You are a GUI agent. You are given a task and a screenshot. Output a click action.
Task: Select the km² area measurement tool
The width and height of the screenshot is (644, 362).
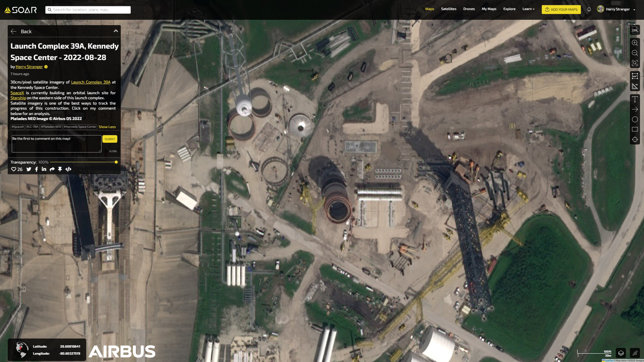[635, 76]
